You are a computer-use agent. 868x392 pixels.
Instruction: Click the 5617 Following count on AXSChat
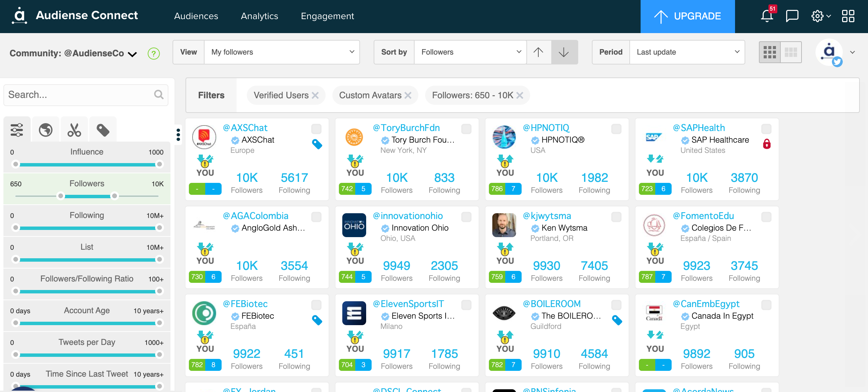[x=294, y=178]
